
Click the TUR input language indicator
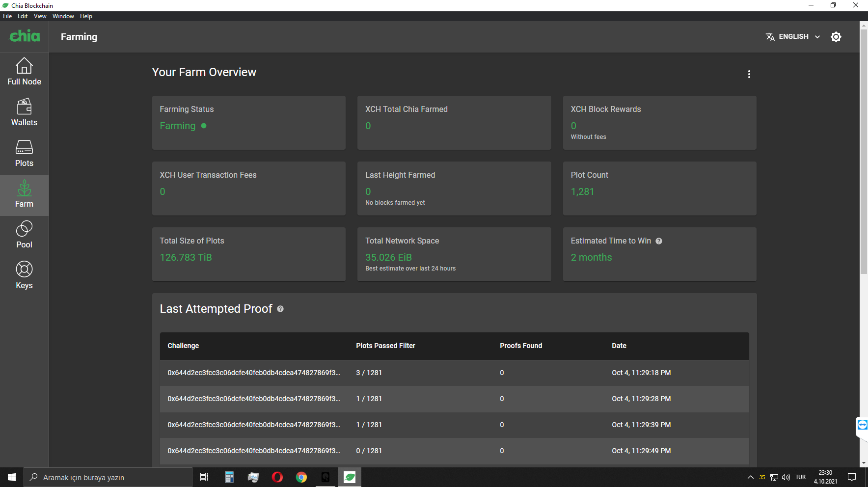801,477
